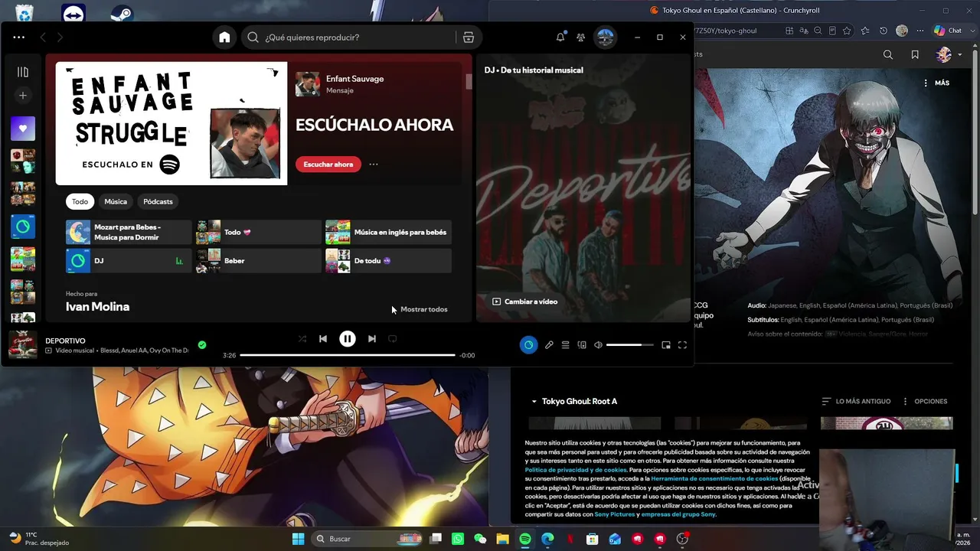Add page to Edge favorites star
This screenshot has height=551, width=980.
coord(847,31)
